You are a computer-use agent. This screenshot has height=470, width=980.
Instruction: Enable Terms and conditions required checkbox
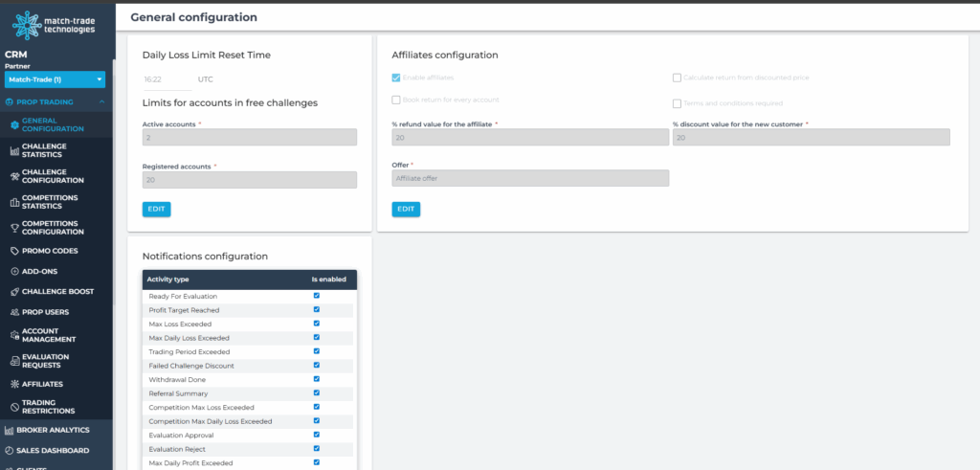(x=677, y=103)
